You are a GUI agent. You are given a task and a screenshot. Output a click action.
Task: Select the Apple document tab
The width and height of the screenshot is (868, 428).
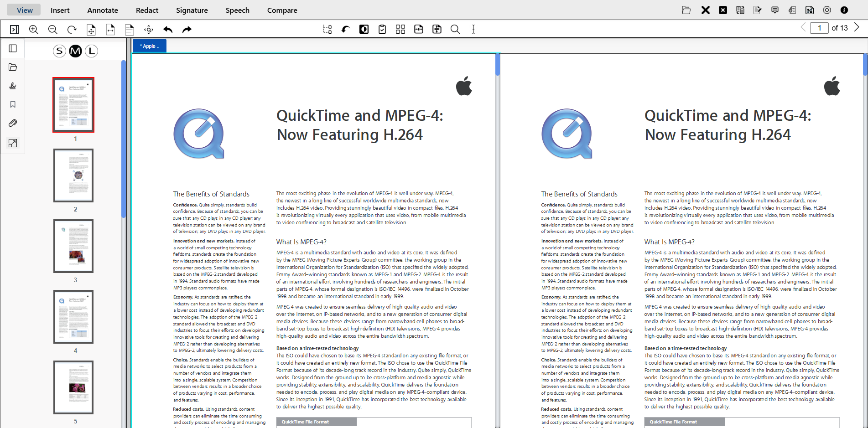pyautogui.click(x=150, y=46)
